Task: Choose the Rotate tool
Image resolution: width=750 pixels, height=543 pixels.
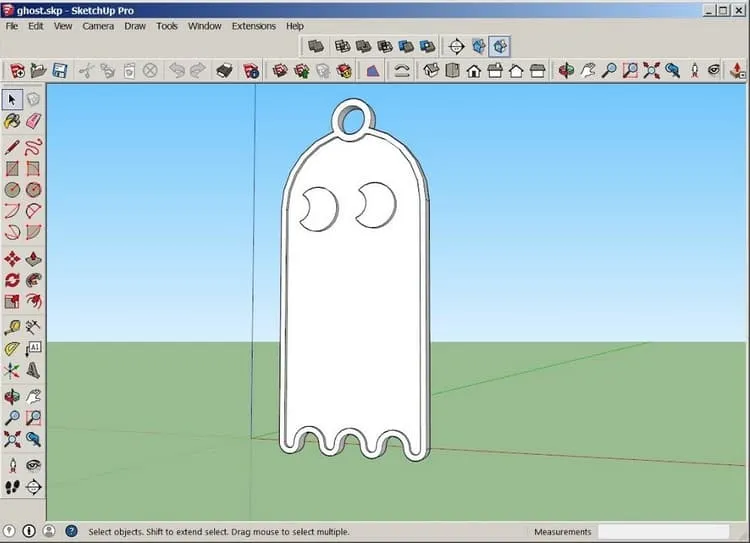Action: pyautogui.click(x=12, y=280)
